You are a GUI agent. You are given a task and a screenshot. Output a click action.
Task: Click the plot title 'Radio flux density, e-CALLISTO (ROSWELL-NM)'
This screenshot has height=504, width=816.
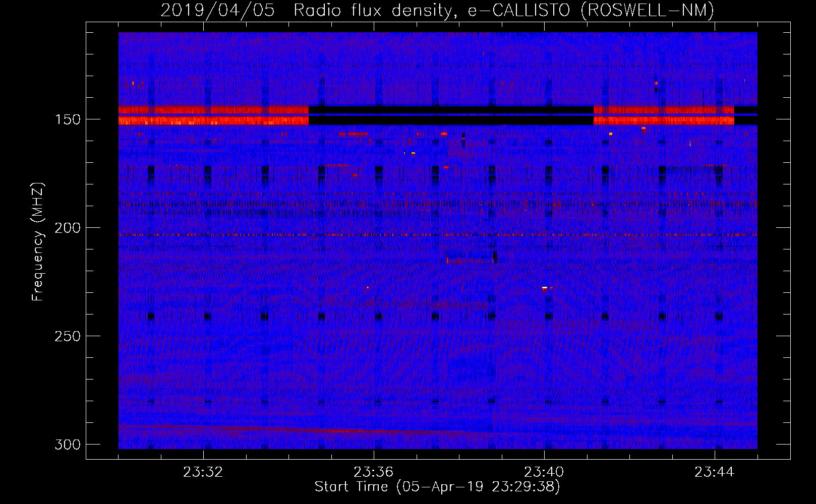click(x=504, y=10)
